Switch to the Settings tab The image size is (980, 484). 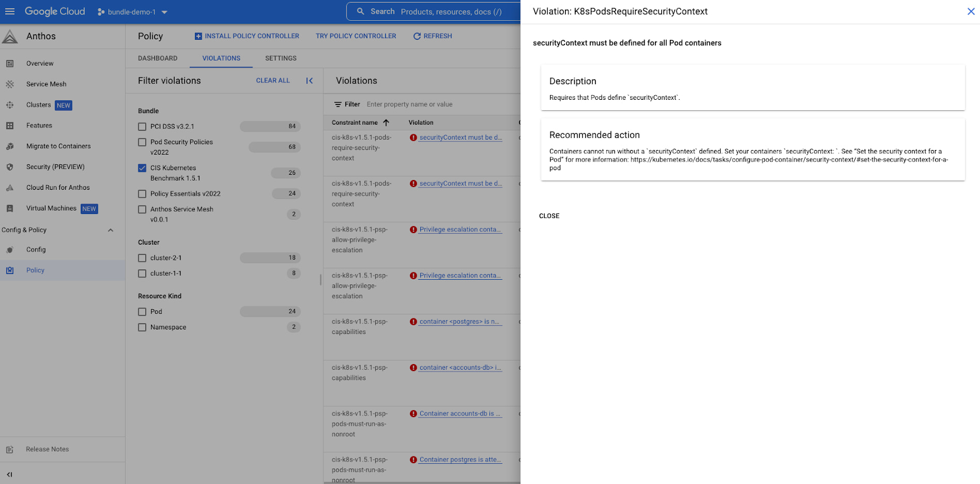281,58
